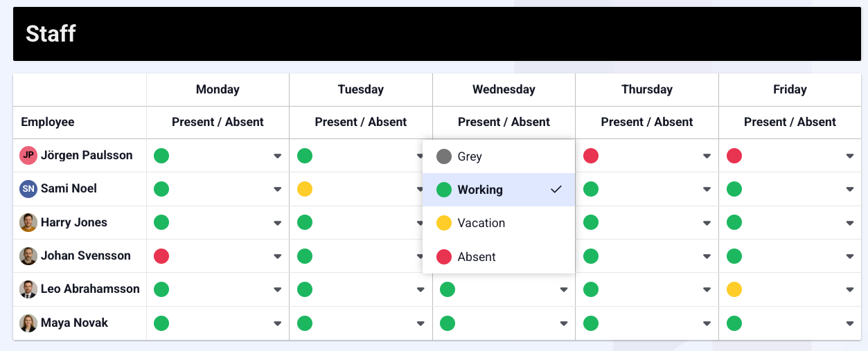Click Harry Jones's profile photo
Image resolution: width=868 pixels, height=351 pixels.
coord(28,223)
